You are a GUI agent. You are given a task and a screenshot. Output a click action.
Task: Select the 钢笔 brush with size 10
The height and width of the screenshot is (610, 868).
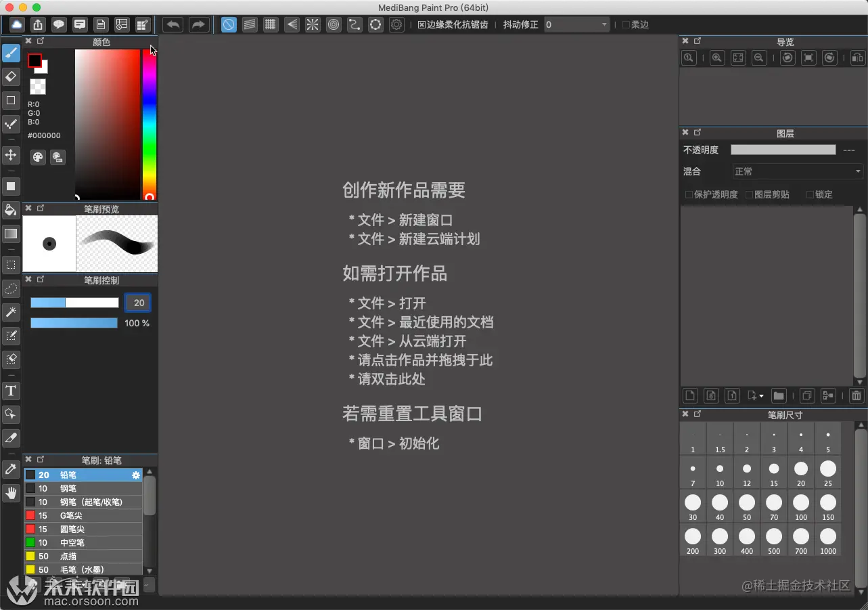pyautogui.click(x=83, y=489)
